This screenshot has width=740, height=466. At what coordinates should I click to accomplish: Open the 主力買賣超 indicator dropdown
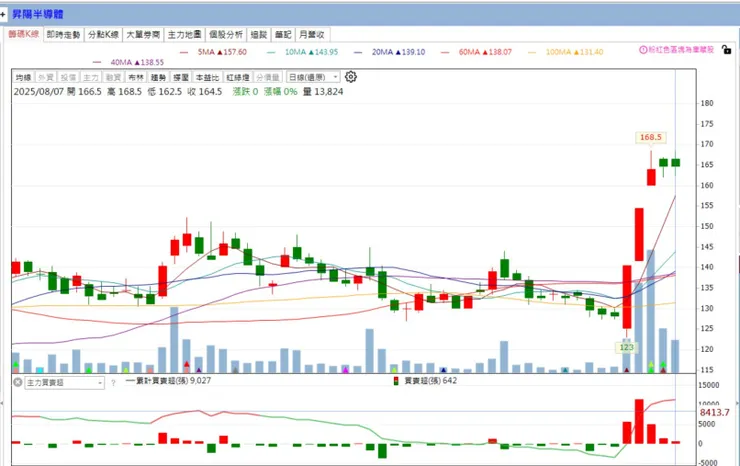coord(65,383)
